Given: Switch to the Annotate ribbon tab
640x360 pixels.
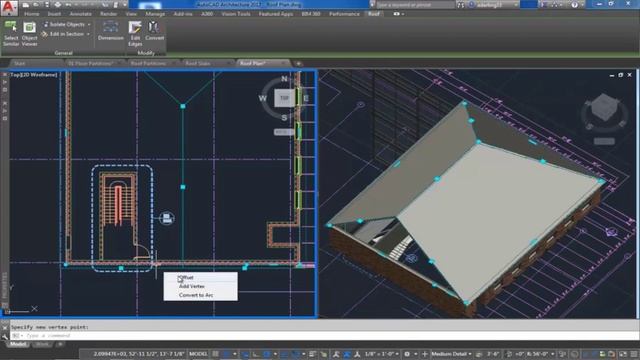Looking at the screenshot, I should (x=80, y=14).
